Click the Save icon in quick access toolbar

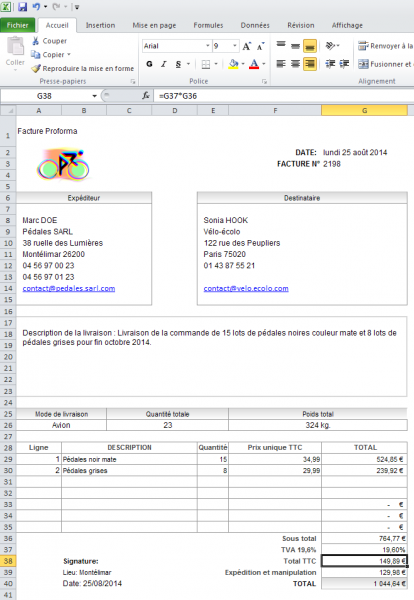pos(22,7)
